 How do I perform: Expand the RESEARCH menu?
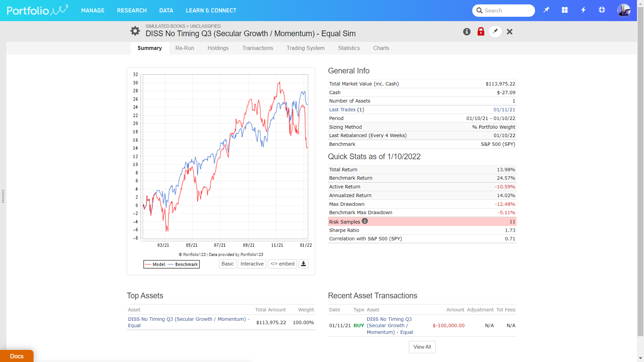(x=132, y=10)
